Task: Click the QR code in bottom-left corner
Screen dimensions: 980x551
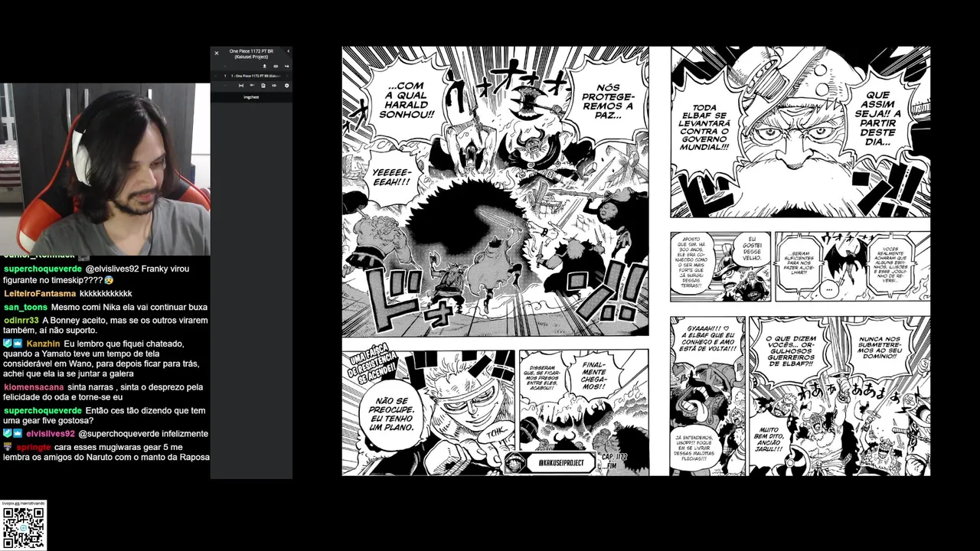Action: [x=24, y=528]
